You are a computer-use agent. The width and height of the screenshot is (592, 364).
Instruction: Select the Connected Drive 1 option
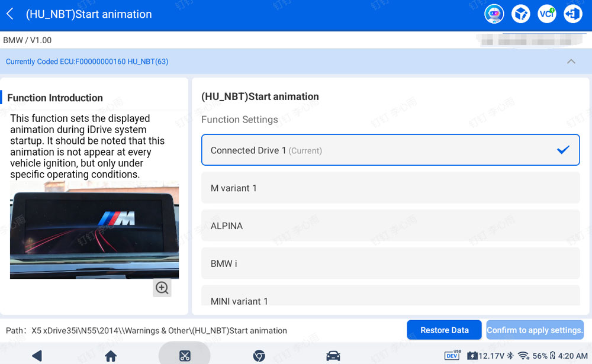tap(390, 150)
